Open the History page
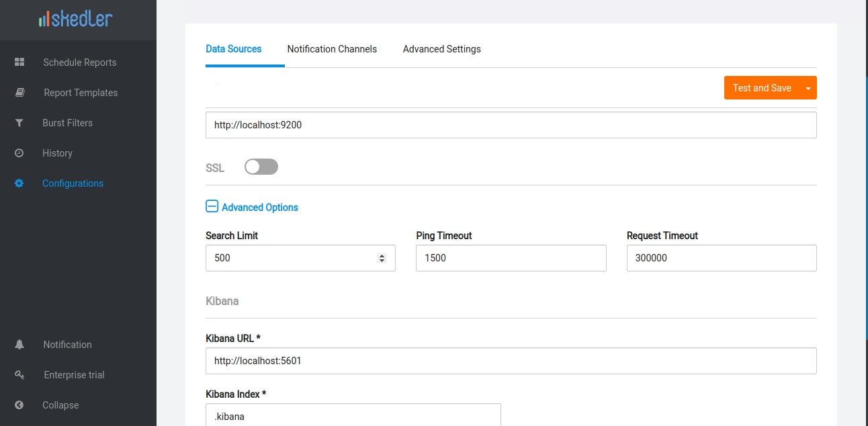The image size is (868, 426). pyautogui.click(x=57, y=153)
